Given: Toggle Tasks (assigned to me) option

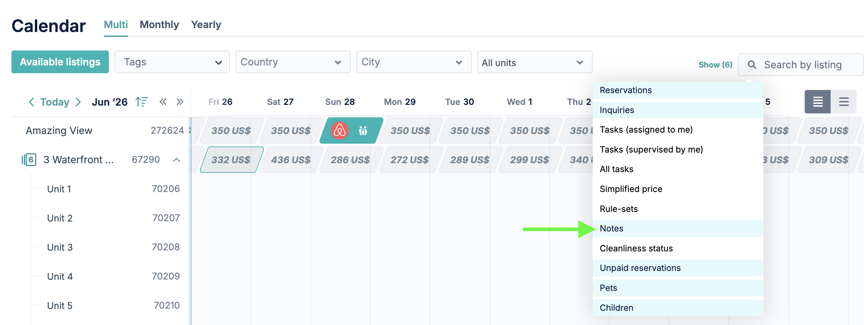Looking at the screenshot, I should [678, 130].
